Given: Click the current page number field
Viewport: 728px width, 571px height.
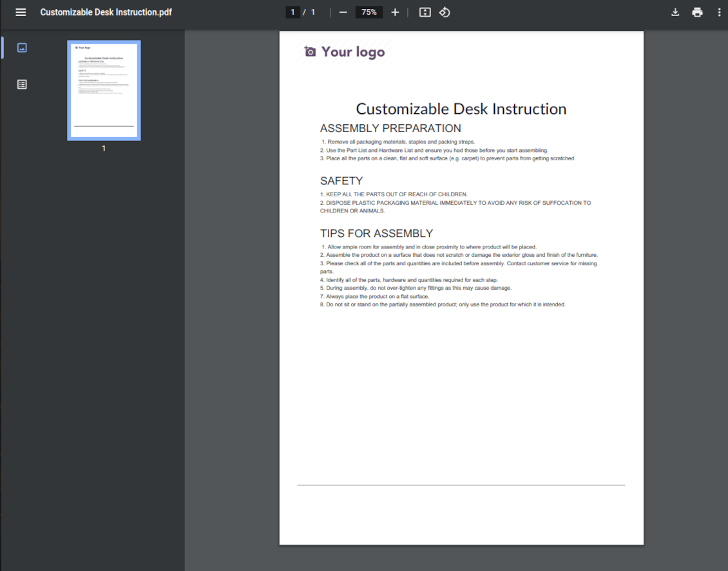Looking at the screenshot, I should tap(292, 12).
